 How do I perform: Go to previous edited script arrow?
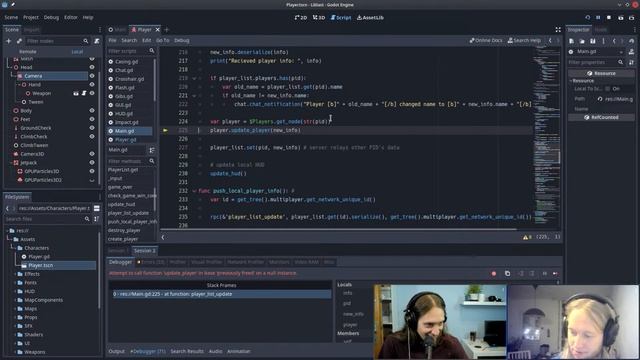tap(550, 40)
